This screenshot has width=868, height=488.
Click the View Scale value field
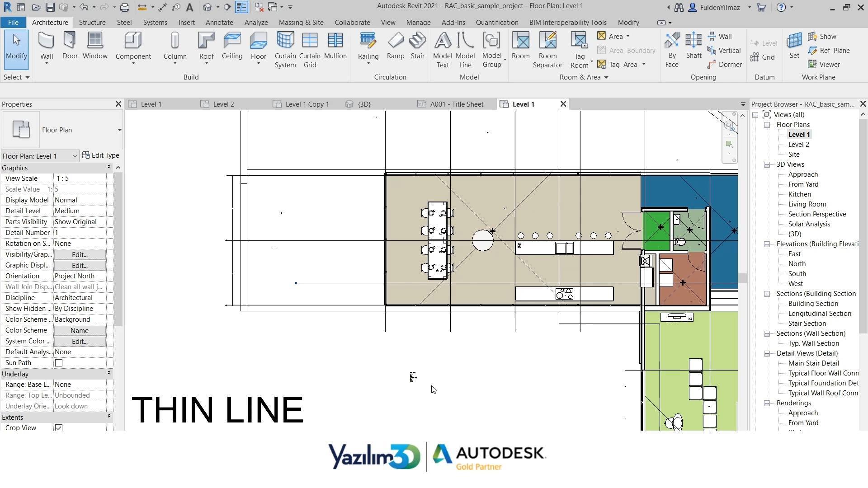click(80, 178)
